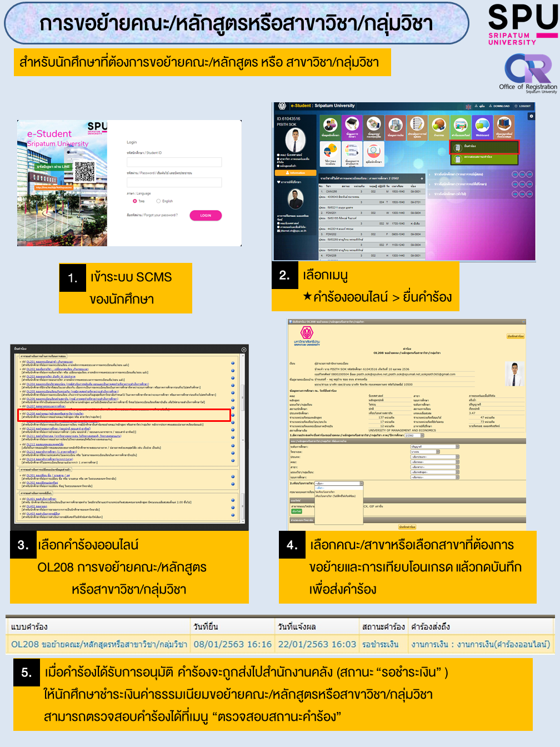Click the top-right บันทึกคำร้อง save button
The height and width of the screenshot is (747, 560).
click(x=516, y=336)
